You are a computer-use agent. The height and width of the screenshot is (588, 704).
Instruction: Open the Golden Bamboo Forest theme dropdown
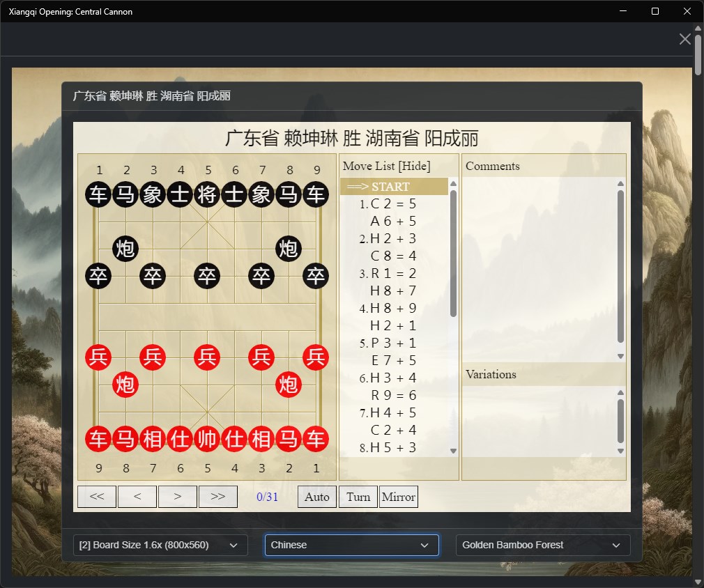tap(543, 545)
